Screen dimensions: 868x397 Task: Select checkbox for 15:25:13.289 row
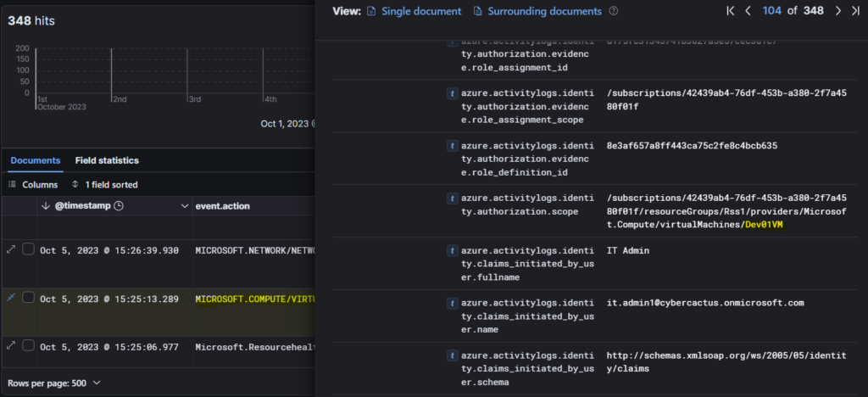coord(28,299)
